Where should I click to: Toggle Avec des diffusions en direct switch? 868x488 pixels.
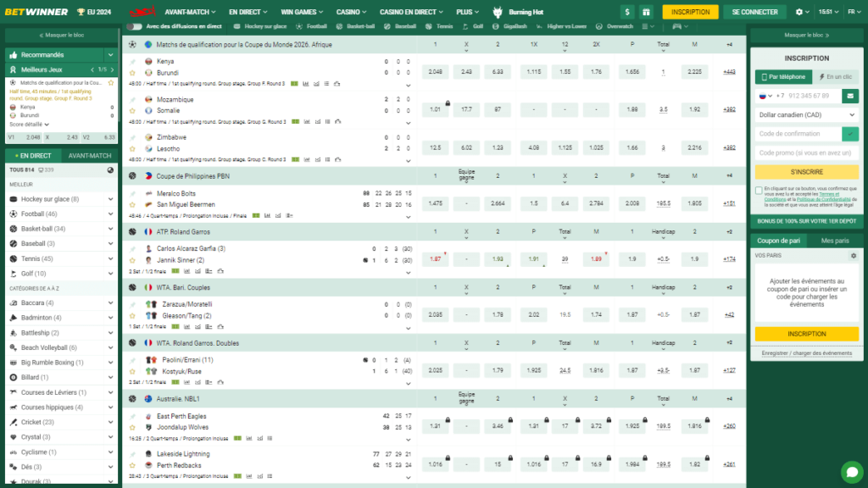(134, 26)
